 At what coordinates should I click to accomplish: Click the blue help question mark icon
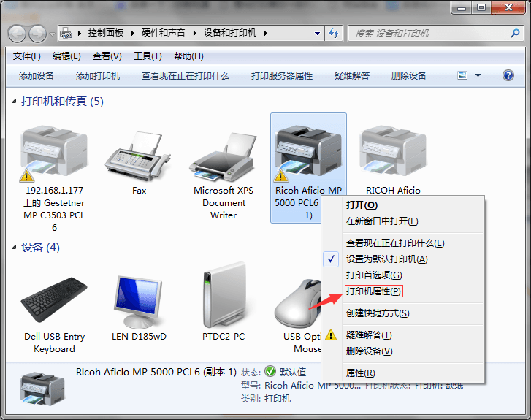508,75
